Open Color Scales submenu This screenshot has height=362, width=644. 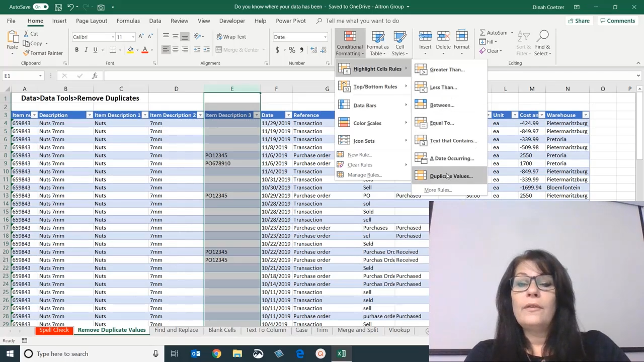[x=373, y=123]
